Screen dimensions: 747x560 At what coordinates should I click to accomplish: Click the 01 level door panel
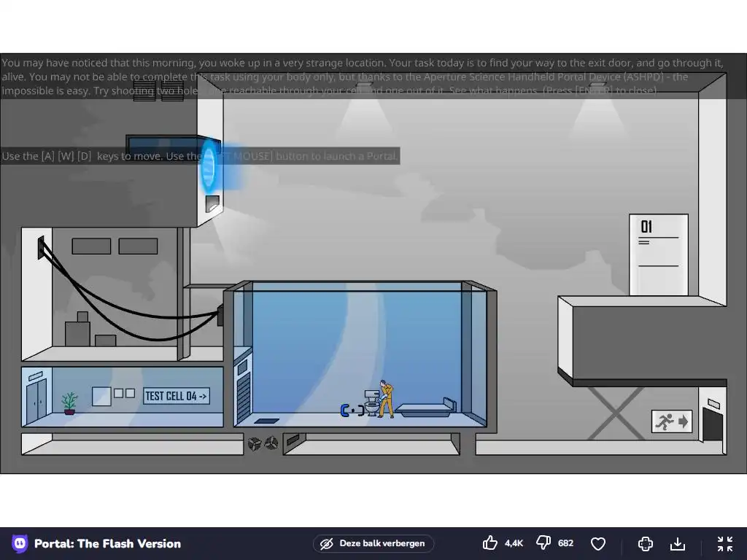(659, 254)
